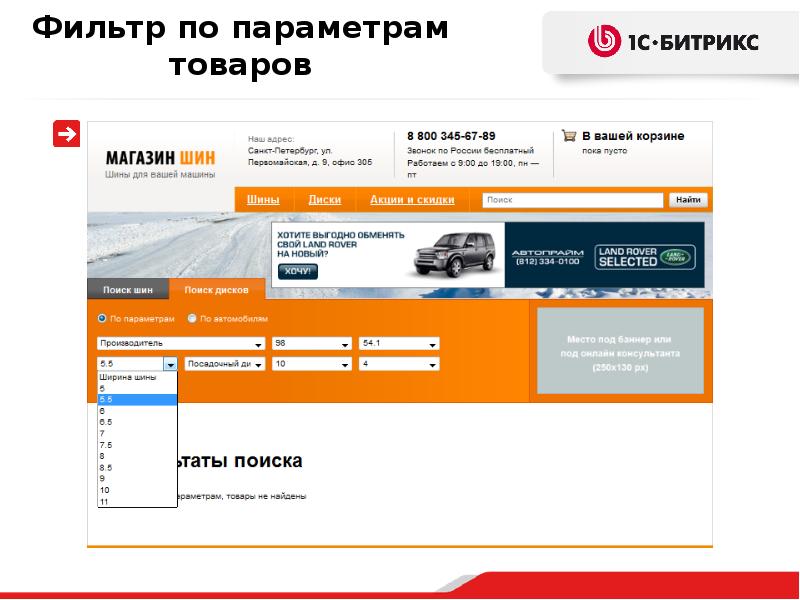Screen dimensions: 800x600
Task: Click the 1C-Bitrix logo
Action: tap(672, 41)
